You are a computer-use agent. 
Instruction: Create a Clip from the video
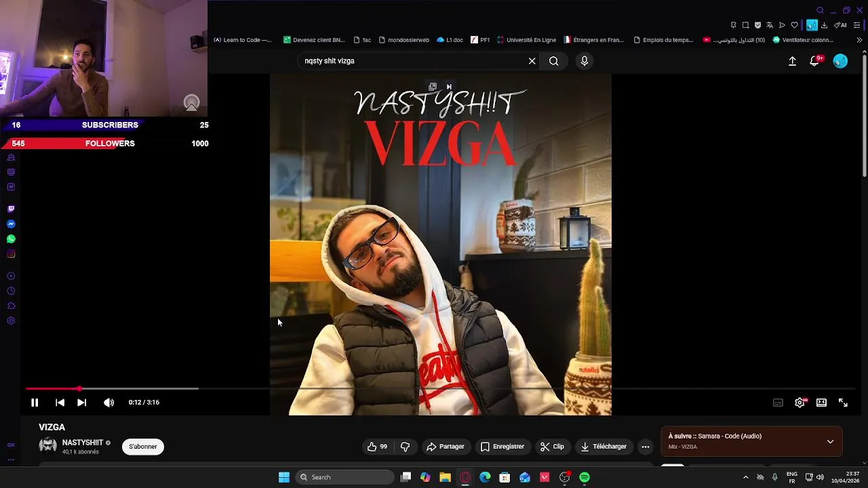[x=552, y=447]
